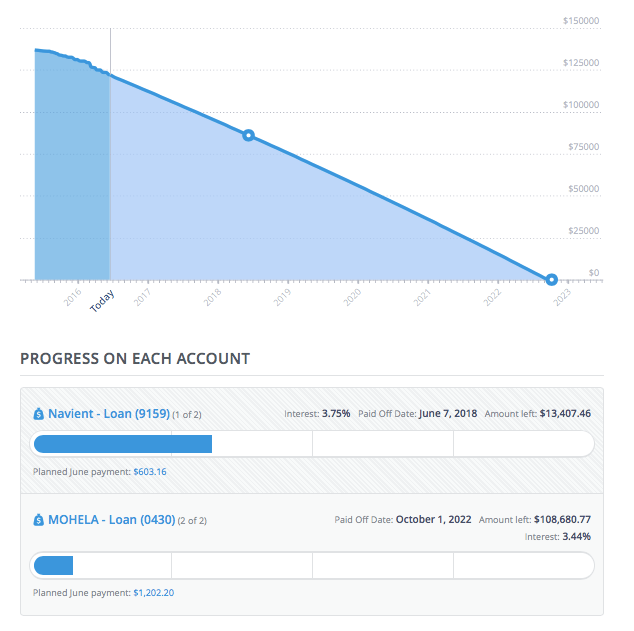Click the $150000 axis label
Viewport: 634px width, 631px height.
pyautogui.click(x=580, y=20)
